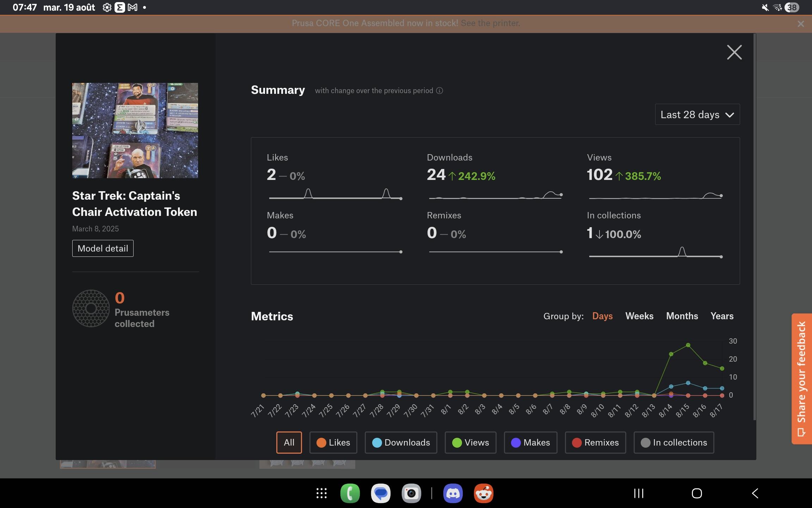Click the model title Star Trek: Captain's Chair

135,204
